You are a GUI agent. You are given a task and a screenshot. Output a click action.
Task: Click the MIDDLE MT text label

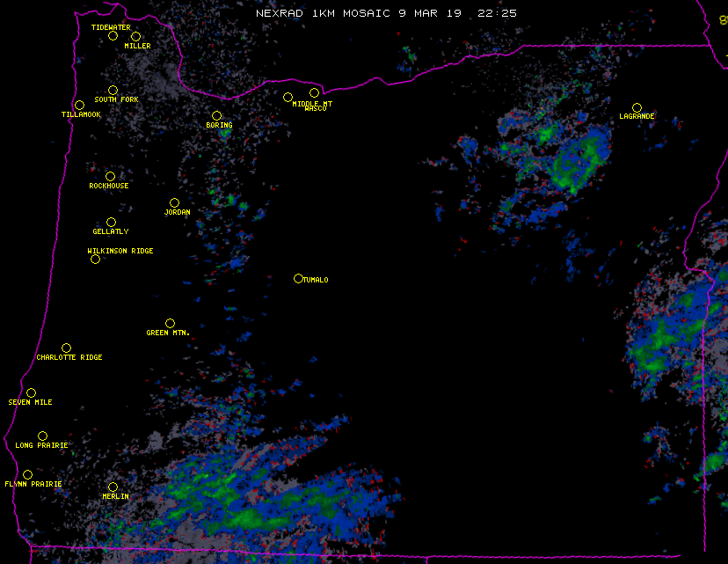point(311,104)
